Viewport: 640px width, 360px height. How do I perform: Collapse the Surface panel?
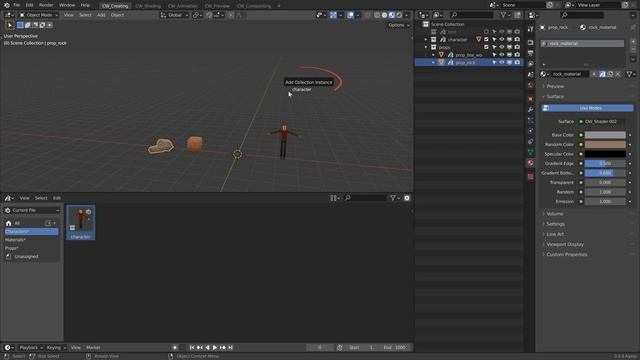tap(555, 97)
